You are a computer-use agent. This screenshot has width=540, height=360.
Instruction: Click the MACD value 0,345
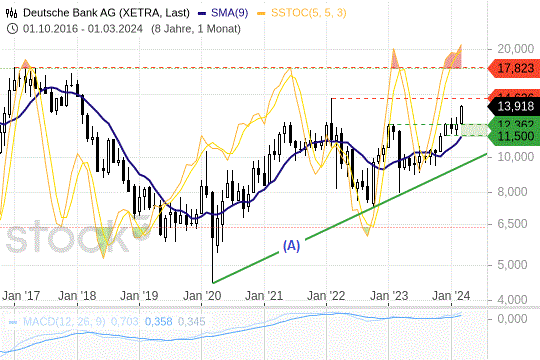coord(191,322)
